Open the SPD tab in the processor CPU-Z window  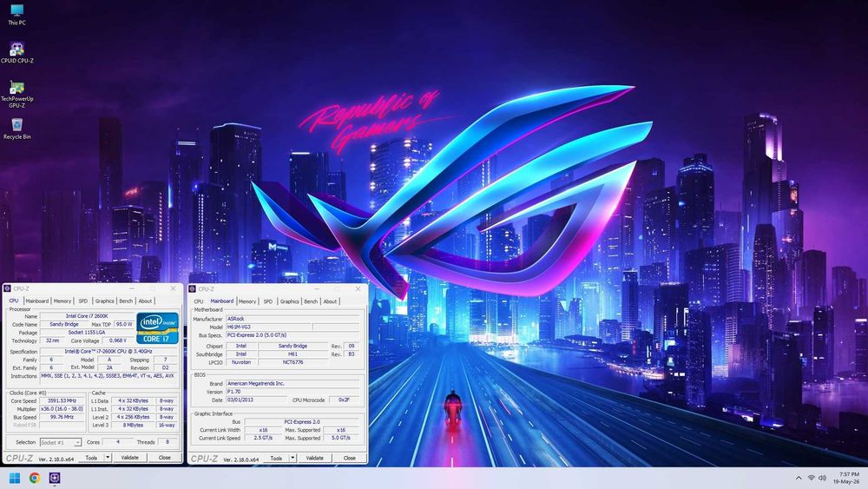pos(83,301)
